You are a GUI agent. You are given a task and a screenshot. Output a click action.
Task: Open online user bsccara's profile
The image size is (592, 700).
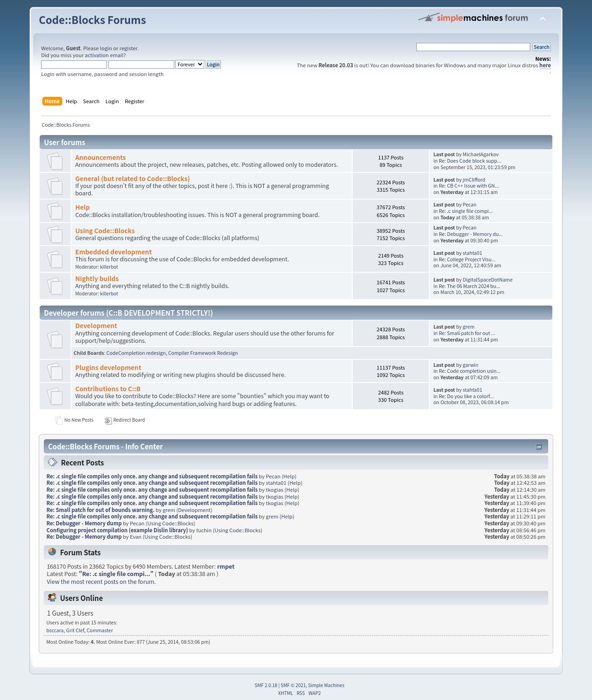(x=55, y=630)
